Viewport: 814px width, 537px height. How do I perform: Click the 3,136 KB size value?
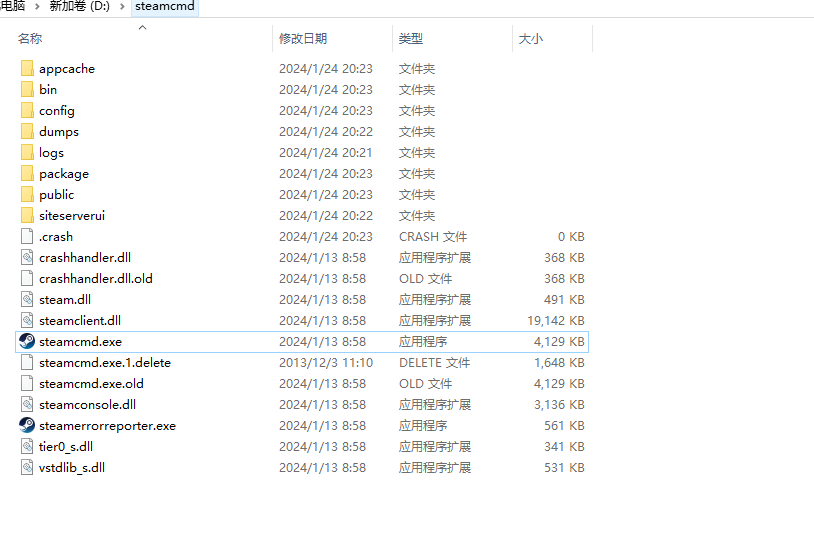[559, 405]
